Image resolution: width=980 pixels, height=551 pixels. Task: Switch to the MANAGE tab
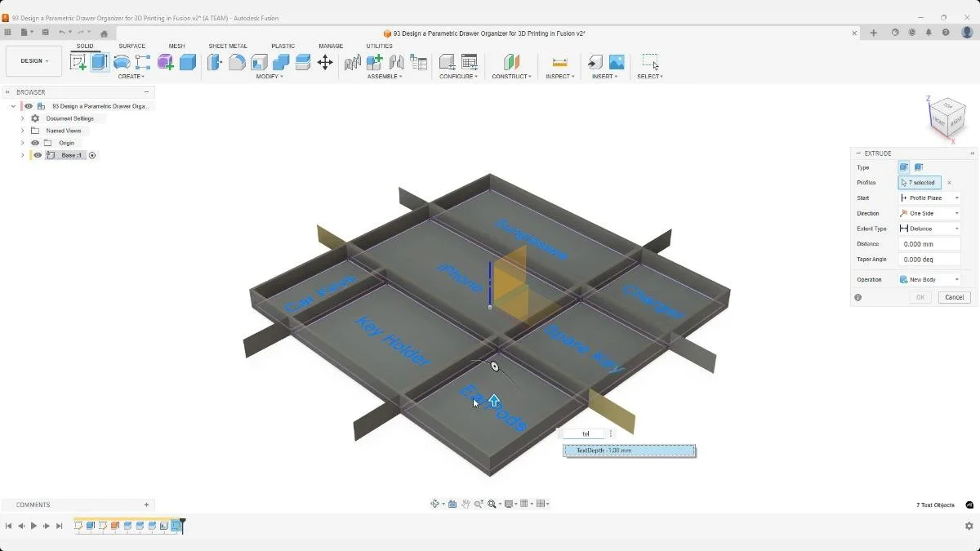click(x=331, y=47)
